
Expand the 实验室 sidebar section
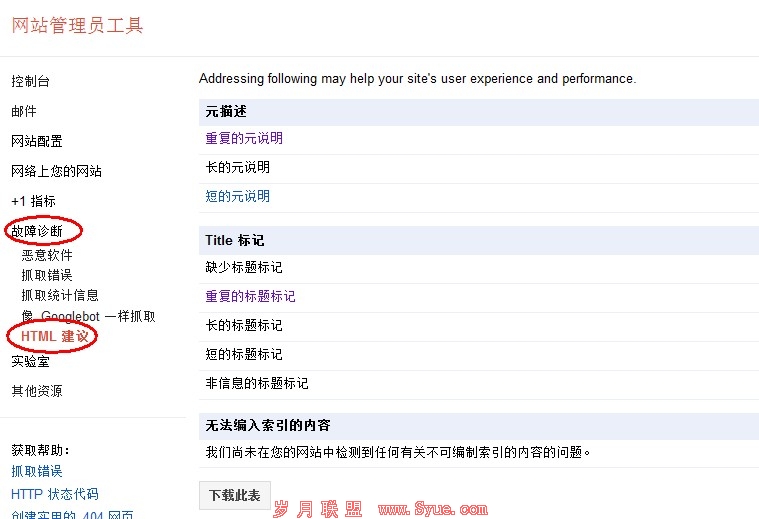coord(30,361)
